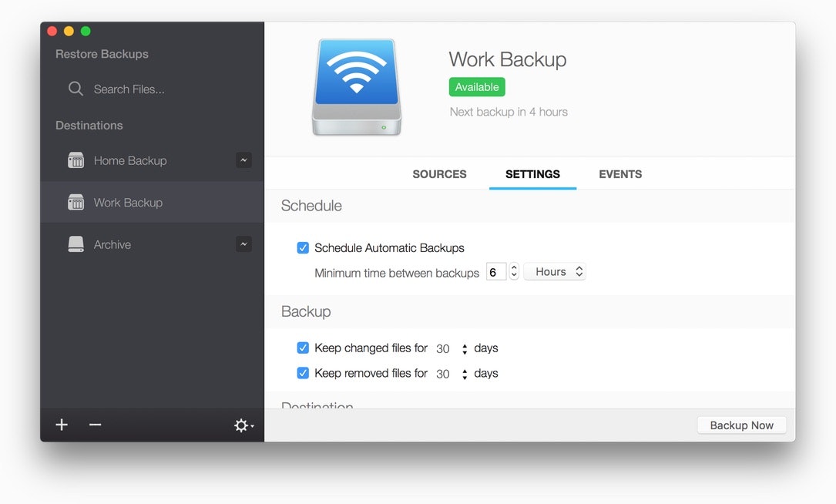The height and width of the screenshot is (504, 836).
Task: Toggle Keep changed files checkbox
Action: [x=303, y=348]
